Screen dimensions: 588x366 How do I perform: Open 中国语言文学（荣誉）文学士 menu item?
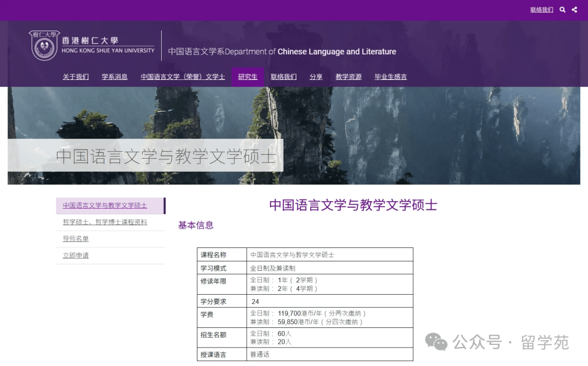(x=182, y=77)
